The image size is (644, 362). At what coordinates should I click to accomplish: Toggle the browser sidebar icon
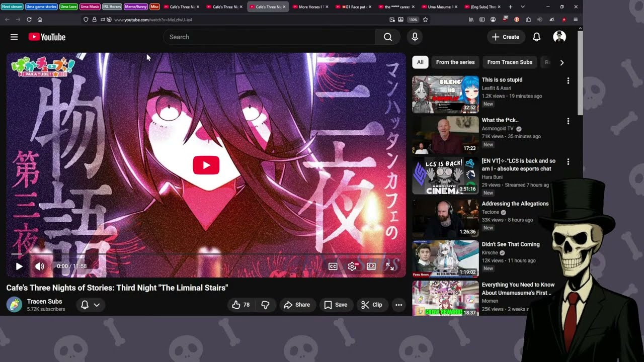coord(482,20)
